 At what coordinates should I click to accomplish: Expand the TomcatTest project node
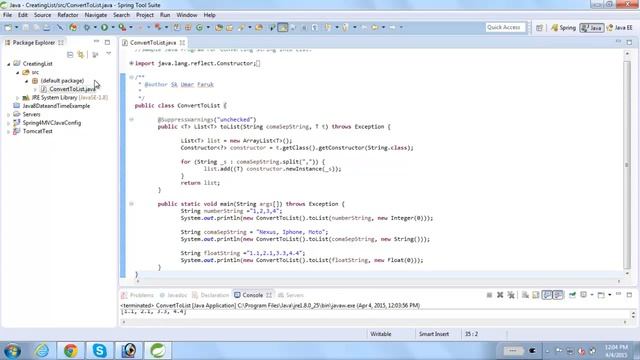(9, 132)
